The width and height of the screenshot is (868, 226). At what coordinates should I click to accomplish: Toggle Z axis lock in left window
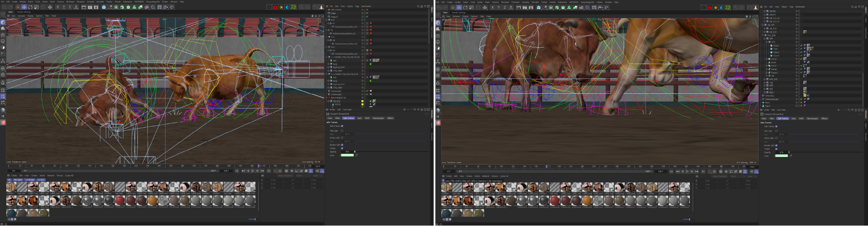pos(70,7)
